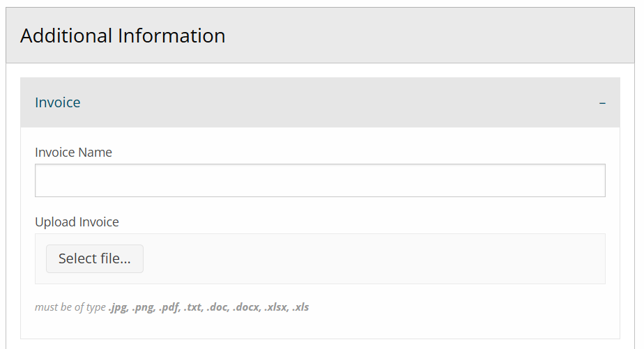
Task: Click the 'must be of type' hint text
Action: coord(70,307)
